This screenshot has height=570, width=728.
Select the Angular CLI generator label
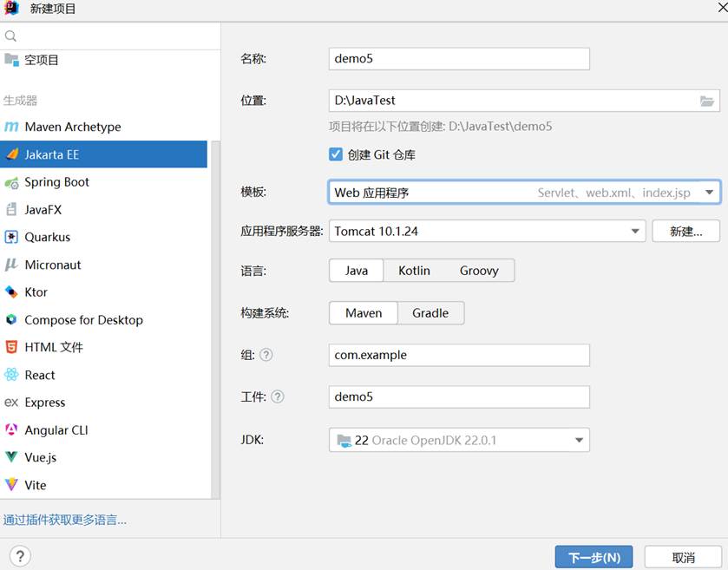[x=56, y=430]
